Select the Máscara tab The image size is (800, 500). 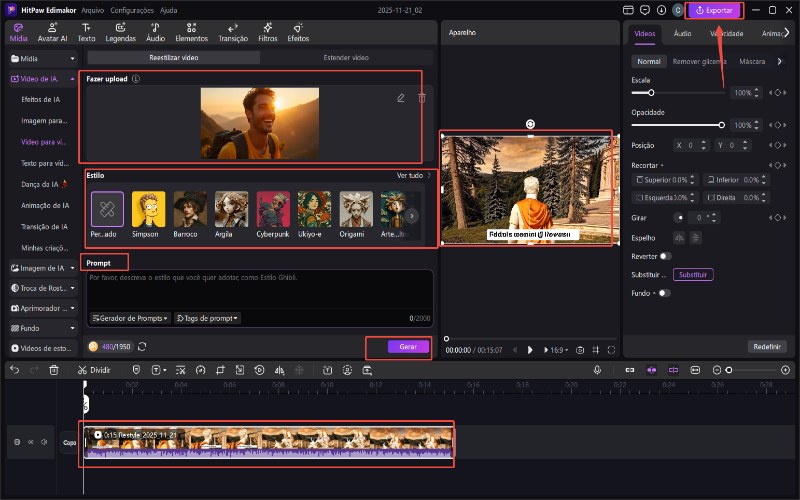coord(752,61)
